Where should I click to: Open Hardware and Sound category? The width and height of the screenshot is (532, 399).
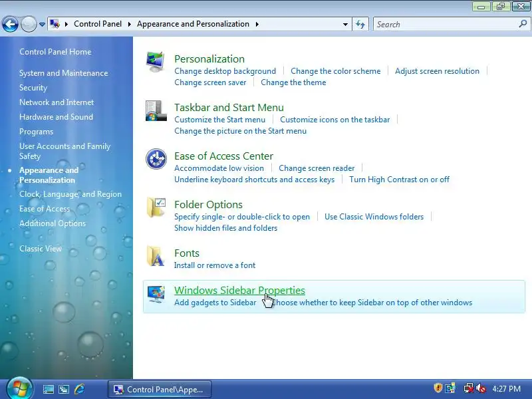click(56, 117)
